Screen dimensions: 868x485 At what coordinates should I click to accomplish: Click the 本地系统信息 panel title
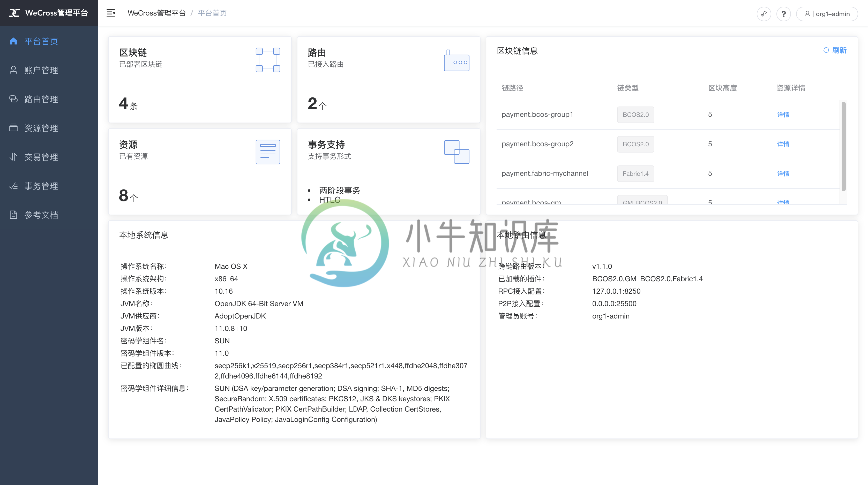click(x=144, y=235)
